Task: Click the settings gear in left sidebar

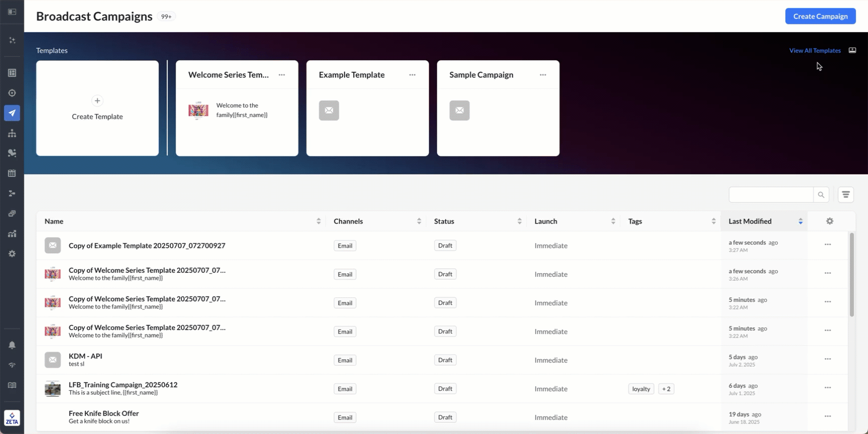Action: point(12,254)
